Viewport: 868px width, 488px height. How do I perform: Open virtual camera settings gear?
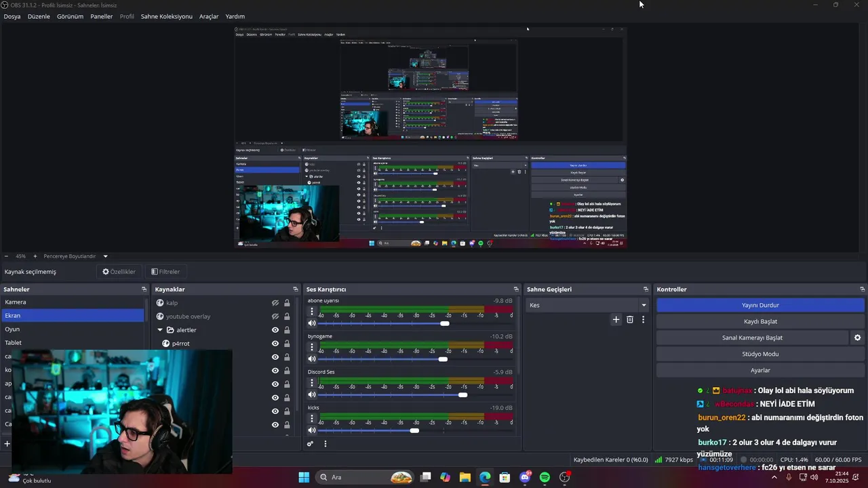point(857,338)
